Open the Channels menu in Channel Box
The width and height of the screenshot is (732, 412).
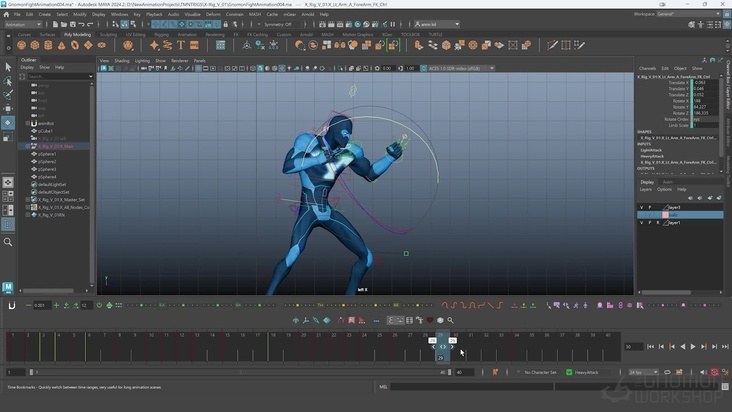[647, 68]
